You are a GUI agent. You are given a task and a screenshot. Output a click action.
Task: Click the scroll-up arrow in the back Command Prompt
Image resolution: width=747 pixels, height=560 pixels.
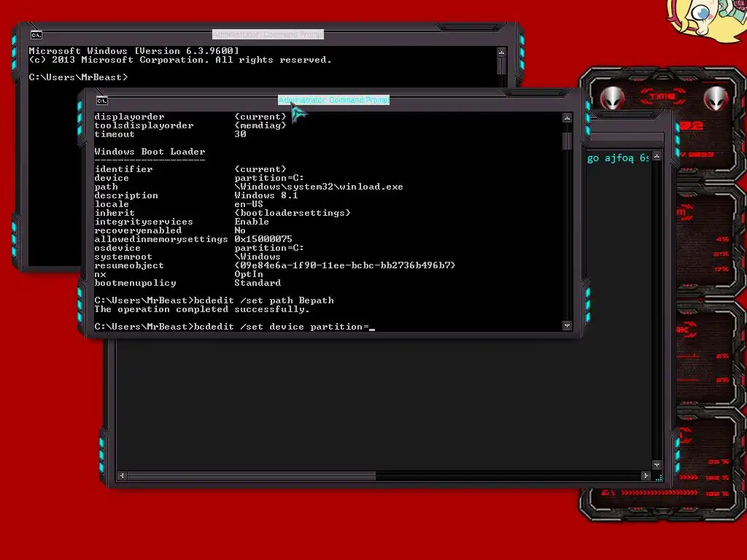[501, 52]
